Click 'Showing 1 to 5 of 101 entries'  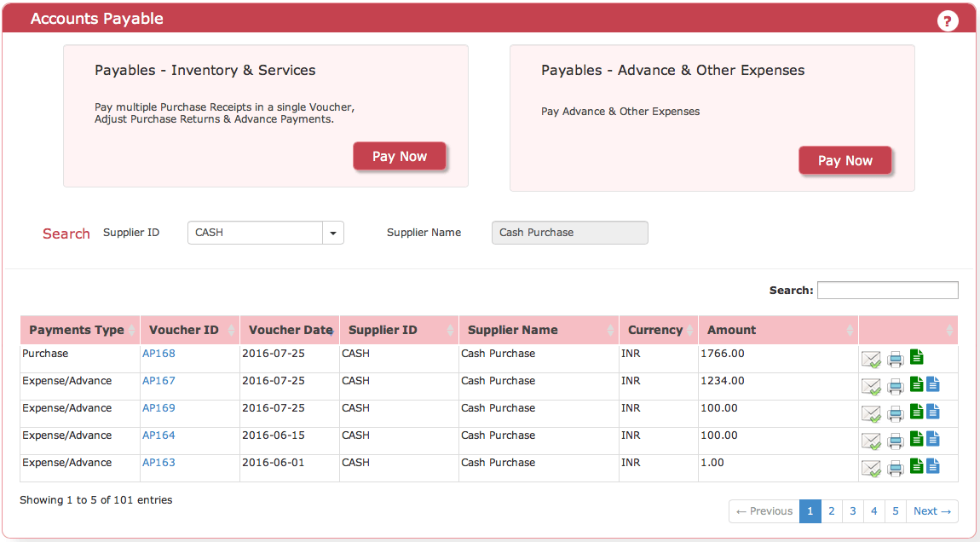tap(95, 500)
